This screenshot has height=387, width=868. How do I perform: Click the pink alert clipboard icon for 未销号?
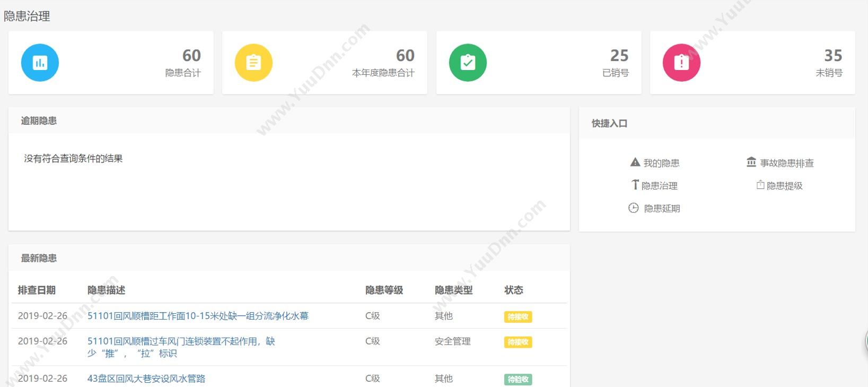pos(681,63)
